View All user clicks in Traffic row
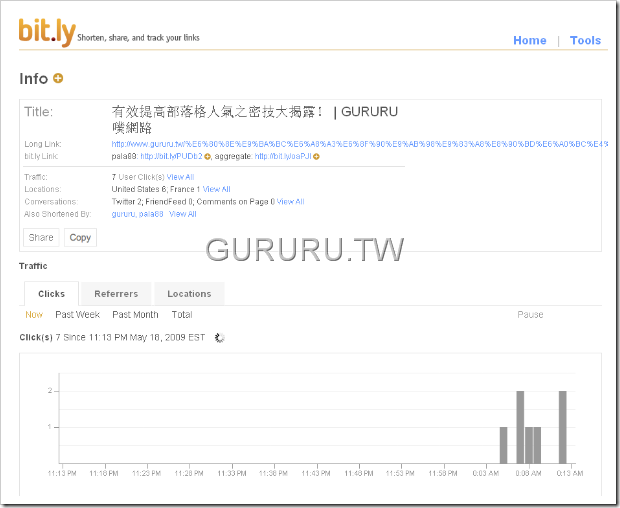 click(180, 177)
